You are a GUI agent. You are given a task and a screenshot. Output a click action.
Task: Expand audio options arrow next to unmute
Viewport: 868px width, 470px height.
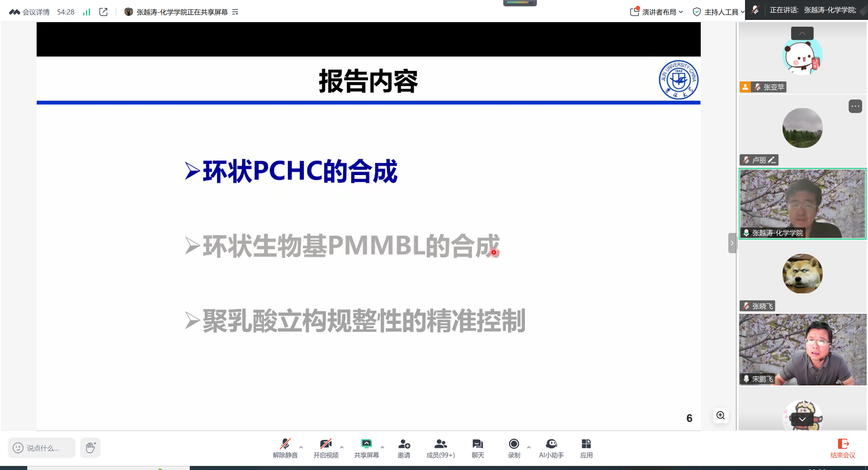(x=301, y=447)
